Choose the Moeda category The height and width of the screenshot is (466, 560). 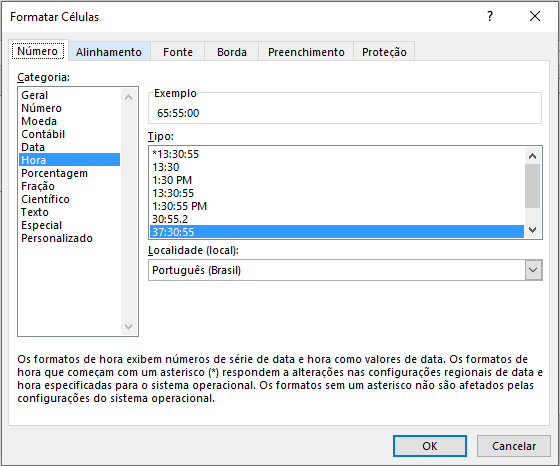tap(69, 121)
